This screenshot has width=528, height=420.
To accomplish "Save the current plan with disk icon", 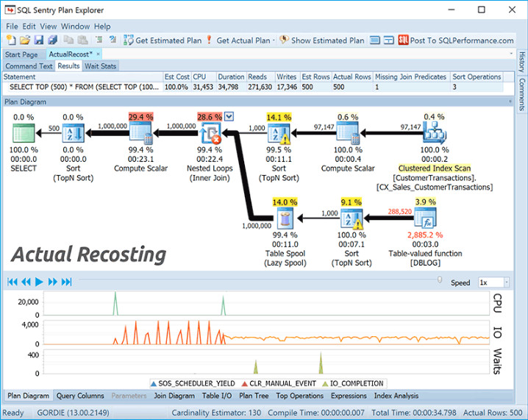I will click(39, 40).
